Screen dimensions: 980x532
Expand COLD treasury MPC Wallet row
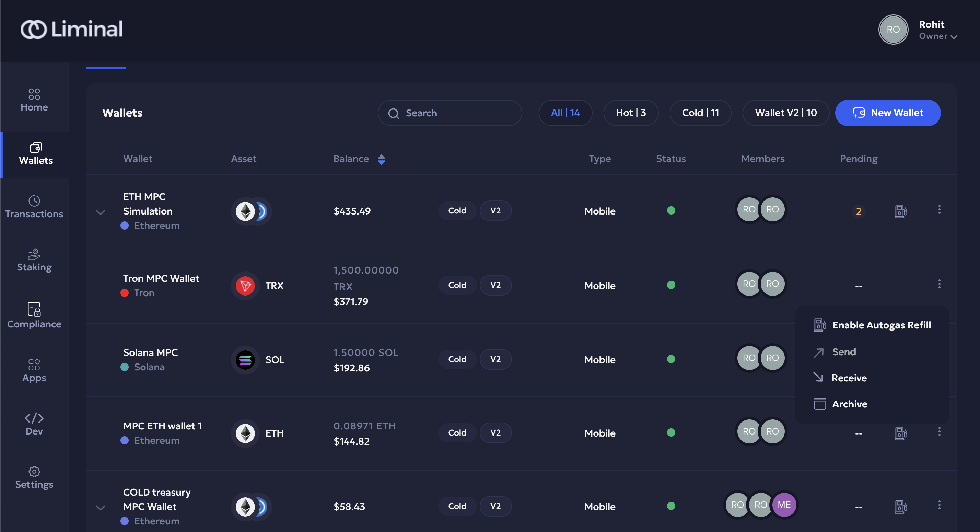tap(101, 508)
